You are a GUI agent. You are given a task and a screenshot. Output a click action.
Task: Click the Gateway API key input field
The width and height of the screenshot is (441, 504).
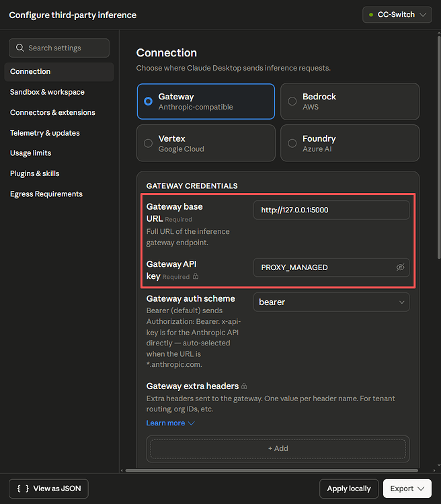point(331,267)
